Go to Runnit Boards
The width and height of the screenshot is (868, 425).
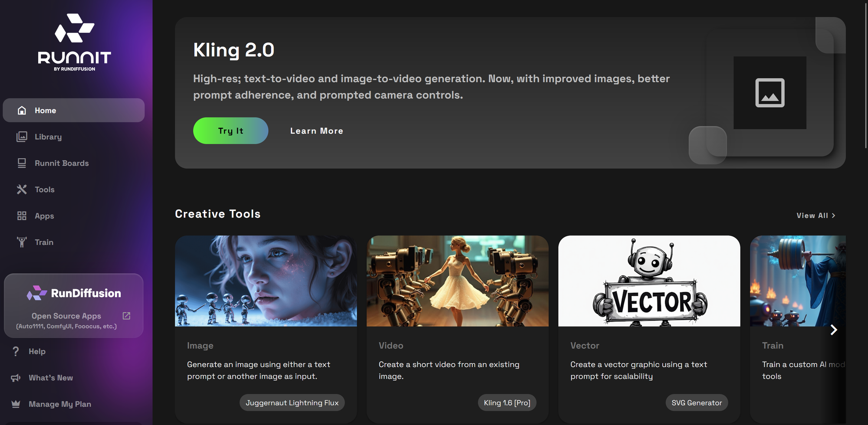click(74, 163)
